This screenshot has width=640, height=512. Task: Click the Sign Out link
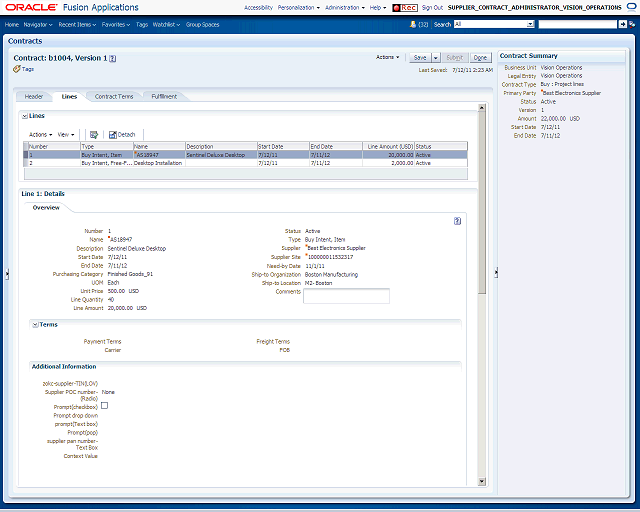(432, 8)
